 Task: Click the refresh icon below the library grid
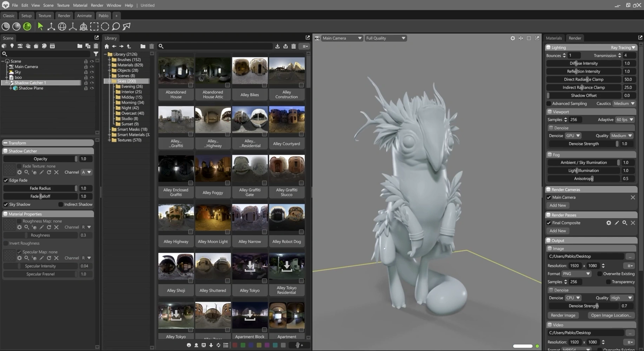click(x=218, y=345)
